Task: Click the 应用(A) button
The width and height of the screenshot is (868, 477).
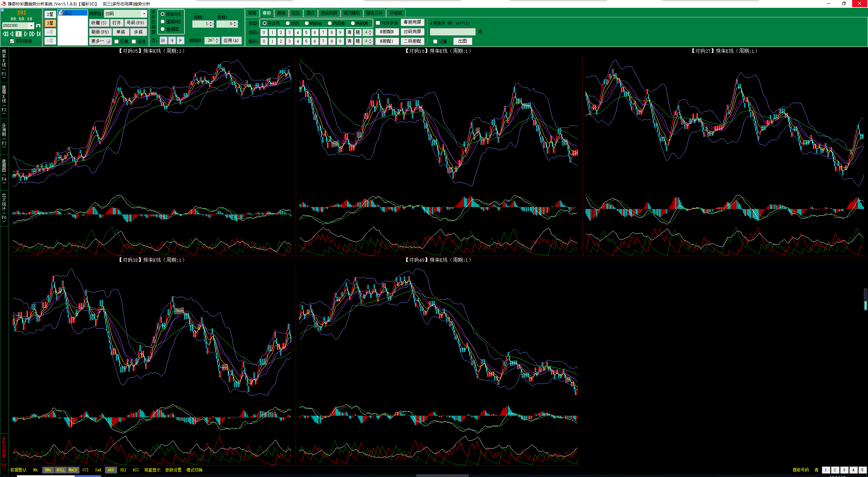Action: tap(231, 41)
